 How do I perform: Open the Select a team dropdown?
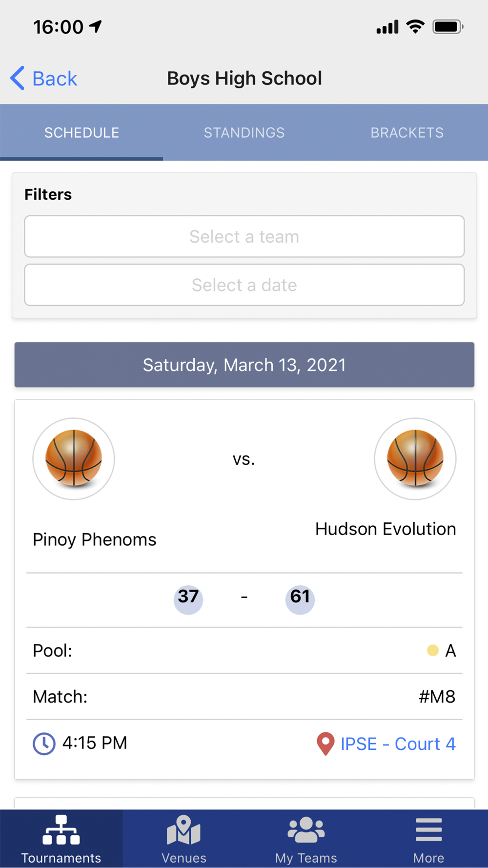click(x=244, y=236)
